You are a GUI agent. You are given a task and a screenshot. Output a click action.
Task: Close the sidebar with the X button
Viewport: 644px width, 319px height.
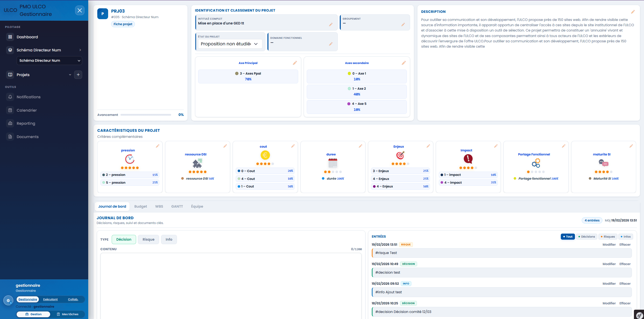80,10
